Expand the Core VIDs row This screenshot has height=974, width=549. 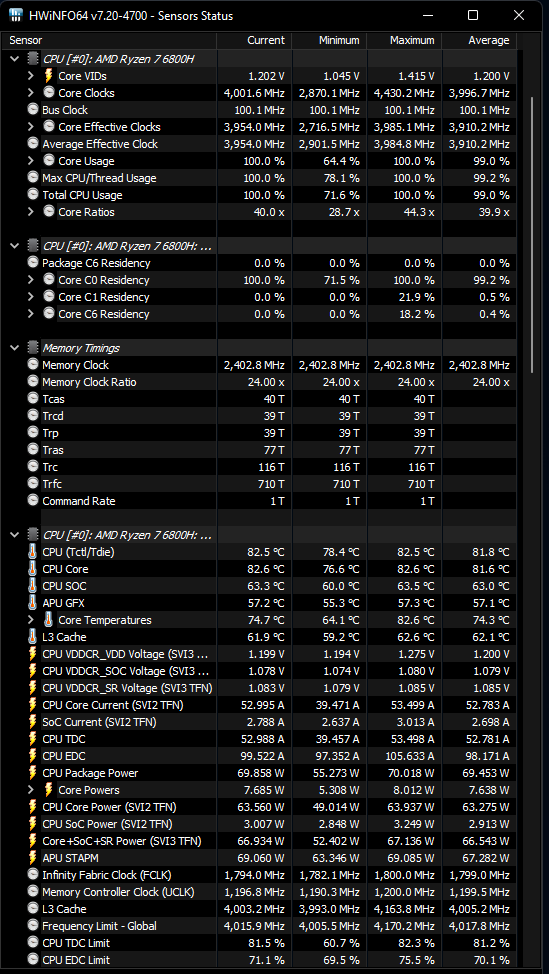(31, 76)
